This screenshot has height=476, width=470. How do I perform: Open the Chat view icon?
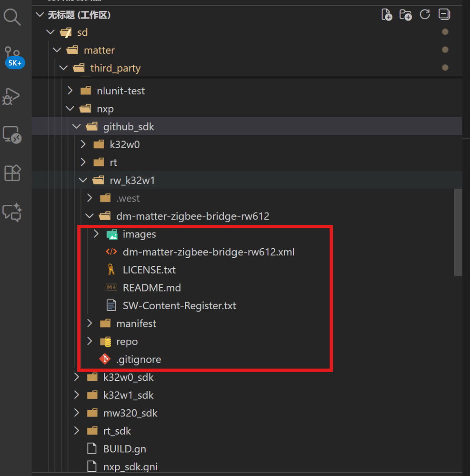pyautogui.click(x=12, y=212)
